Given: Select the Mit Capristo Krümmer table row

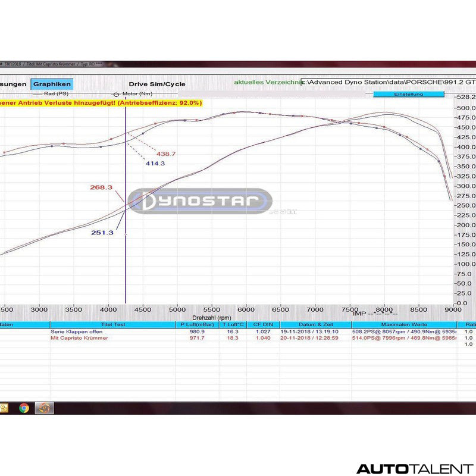Looking at the screenshot, I should click(x=79, y=337).
